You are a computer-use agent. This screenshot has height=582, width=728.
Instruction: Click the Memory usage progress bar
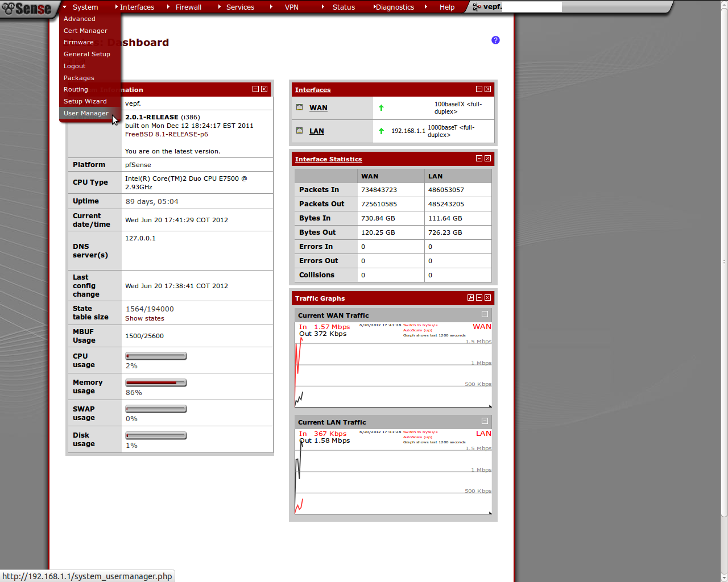pyautogui.click(x=156, y=383)
